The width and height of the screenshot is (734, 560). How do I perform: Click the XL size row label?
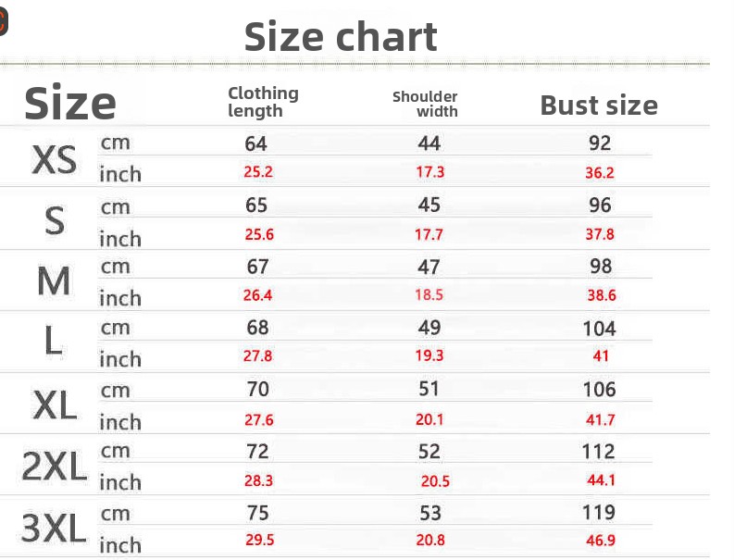[x=55, y=404]
